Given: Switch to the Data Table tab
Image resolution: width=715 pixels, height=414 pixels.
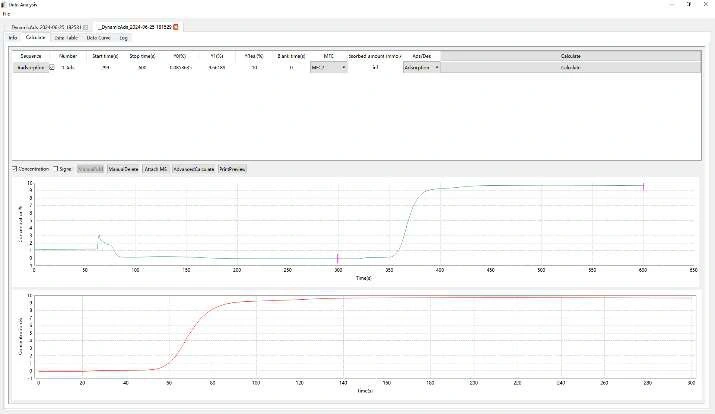Looking at the screenshot, I should (67, 37).
